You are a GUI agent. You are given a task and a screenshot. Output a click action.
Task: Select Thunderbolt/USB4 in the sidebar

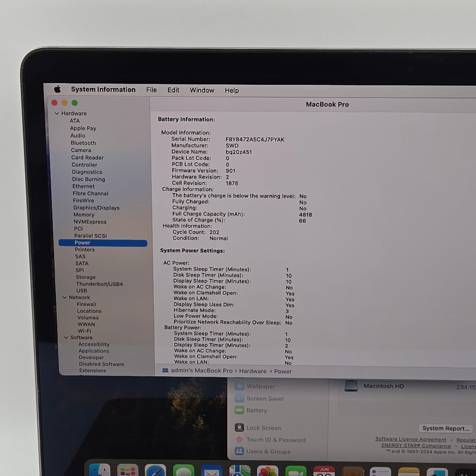tap(99, 284)
